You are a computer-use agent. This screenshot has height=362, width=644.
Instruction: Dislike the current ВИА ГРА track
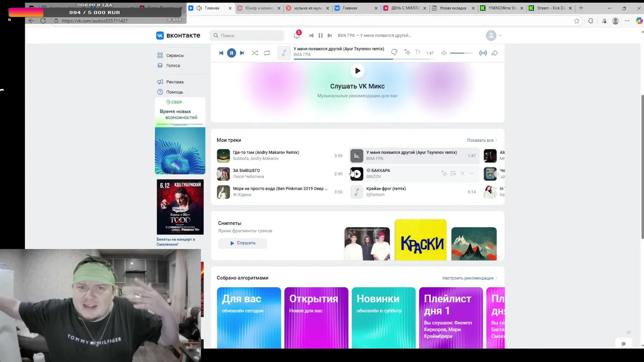[394, 52]
